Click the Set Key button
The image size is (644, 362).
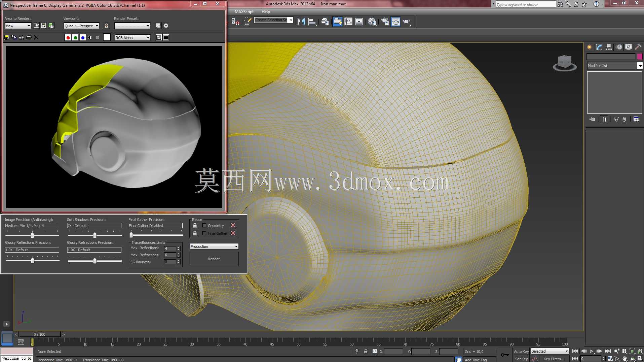click(x=521, y=359)
